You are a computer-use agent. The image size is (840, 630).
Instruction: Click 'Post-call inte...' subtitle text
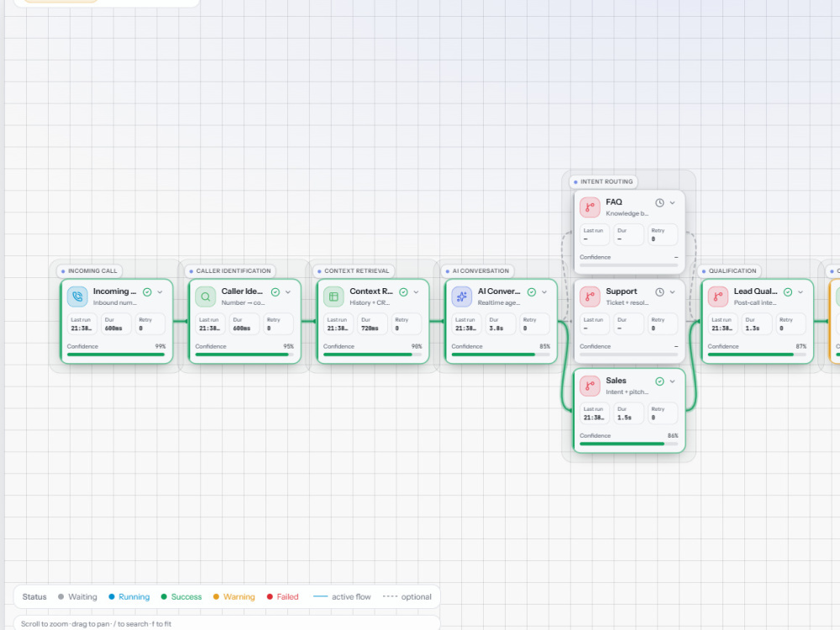755,302
